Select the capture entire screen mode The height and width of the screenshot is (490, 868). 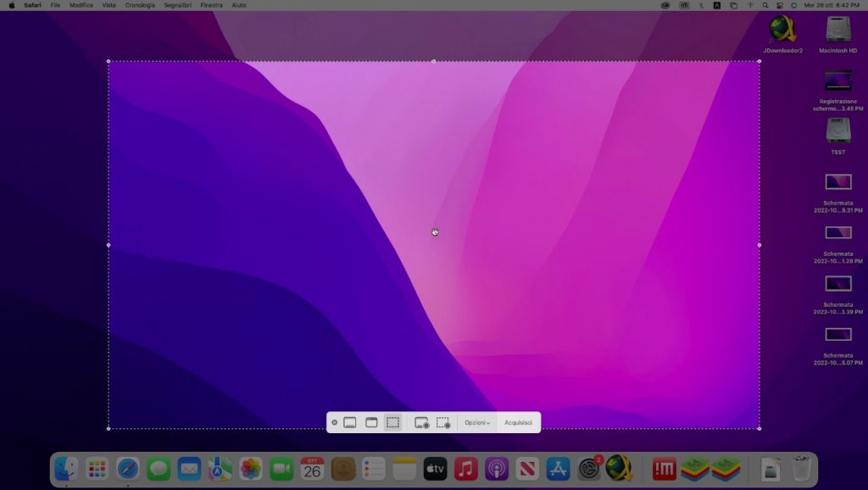pos(349,422)
